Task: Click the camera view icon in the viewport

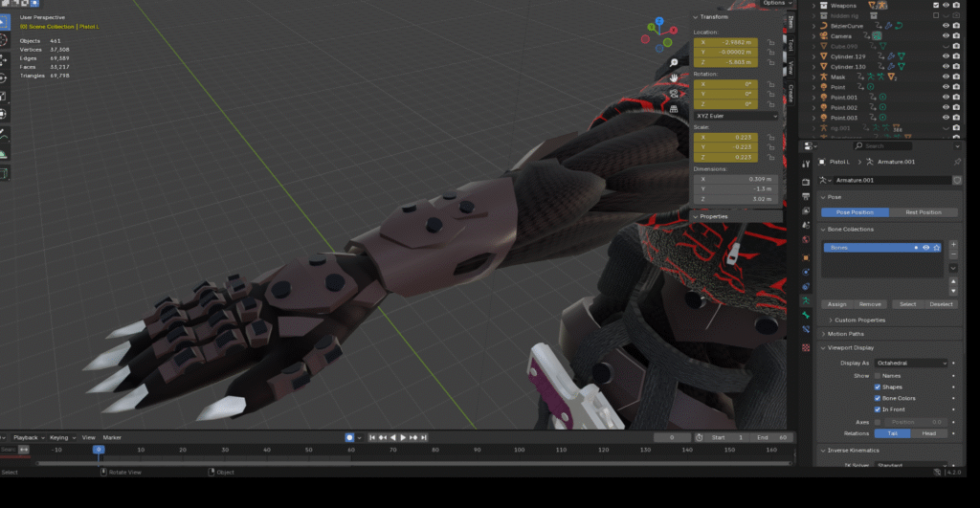Action: [674, 94]
